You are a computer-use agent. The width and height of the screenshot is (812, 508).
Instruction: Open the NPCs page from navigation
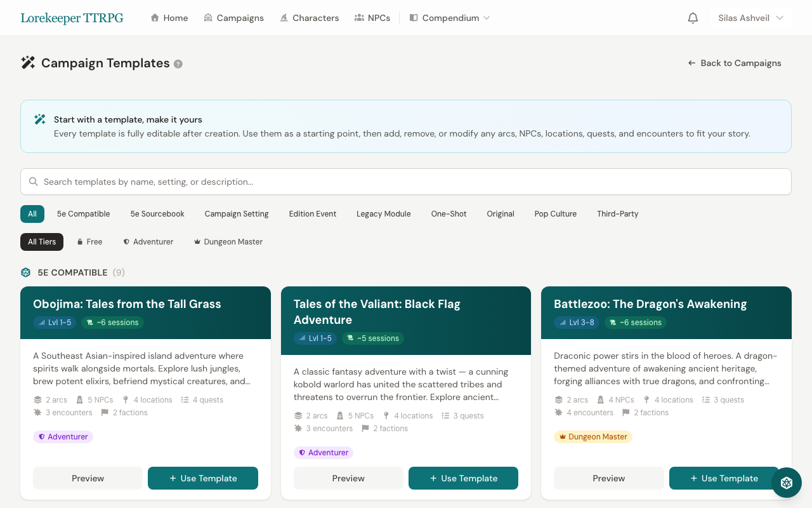(372, 18)
